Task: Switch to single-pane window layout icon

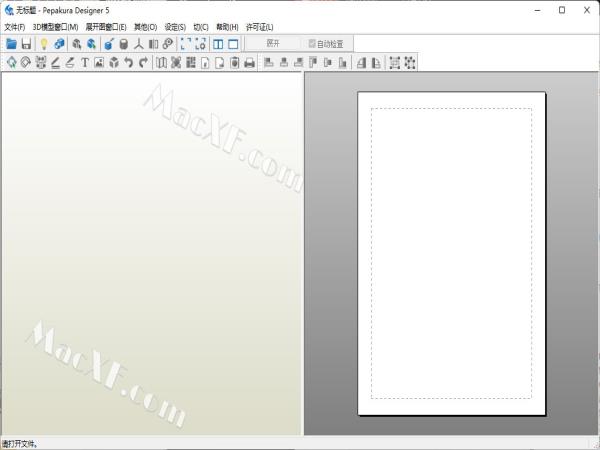Action: pyautogui.click(x=233, y=44)
